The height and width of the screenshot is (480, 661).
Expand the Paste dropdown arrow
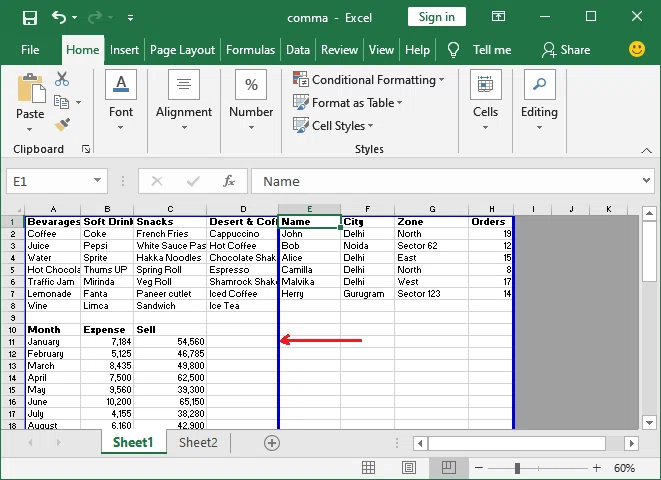[x=30, y=129]
